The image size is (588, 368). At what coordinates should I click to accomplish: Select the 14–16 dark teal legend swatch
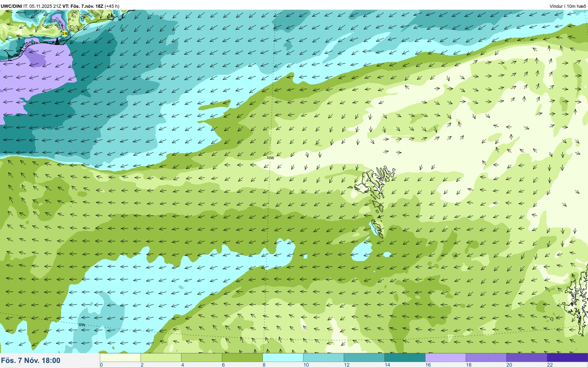pyautogui.click(x=405, y=357)
